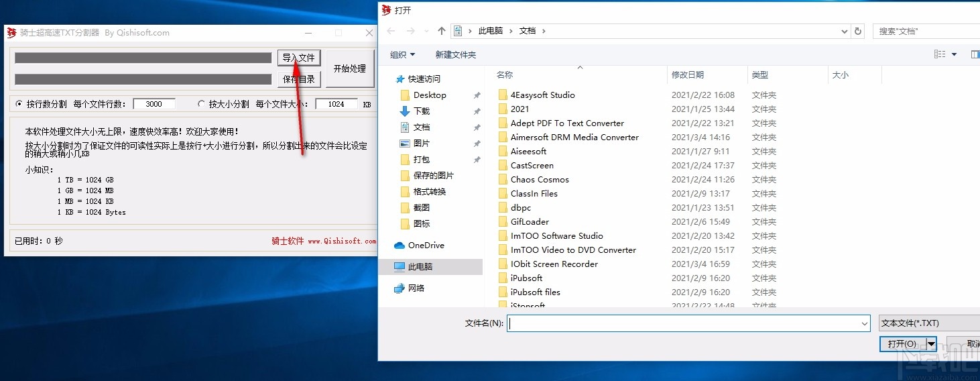Image resolution: width=980 pixels, height=381 pixels.
Task: Click the dbpc folder icon
Action: [503, 208]
